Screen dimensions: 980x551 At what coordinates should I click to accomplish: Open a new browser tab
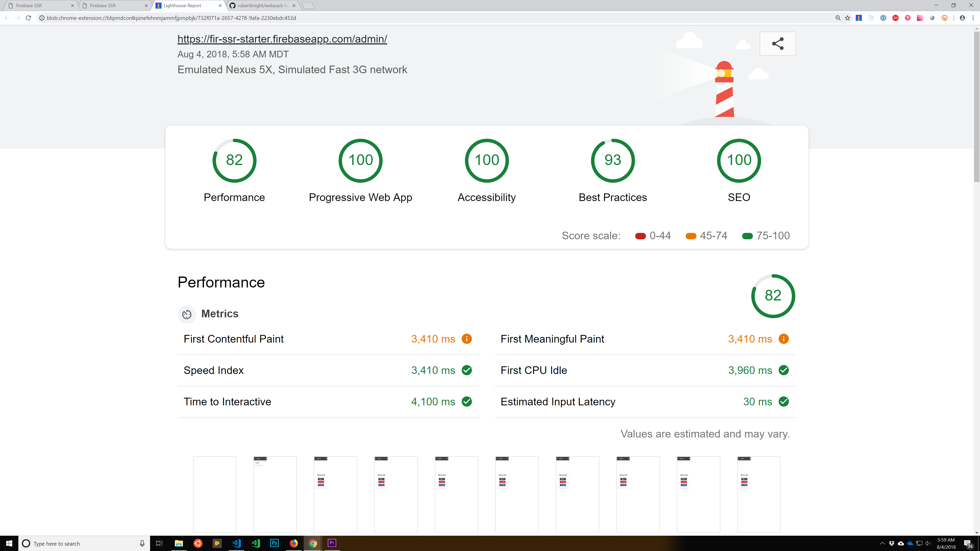click(x=308, y=5)
